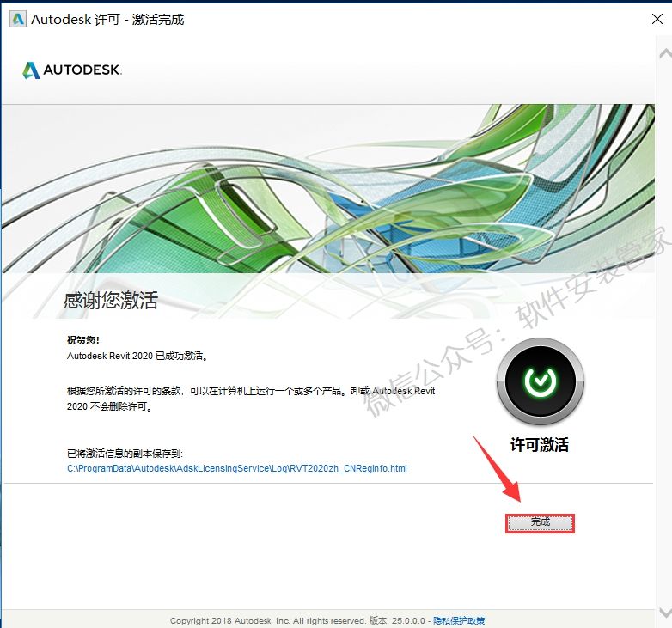Click the 'Autodesk Revit 2020 已成功激活' message
The height and width of the screenshot is (628, 672).
click(x=137, y=355)
